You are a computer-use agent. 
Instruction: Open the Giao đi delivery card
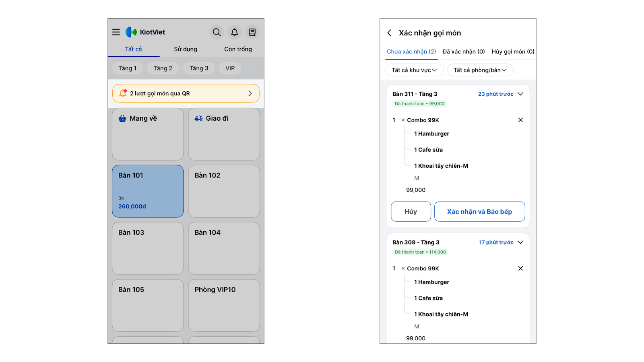click(224, 134)
